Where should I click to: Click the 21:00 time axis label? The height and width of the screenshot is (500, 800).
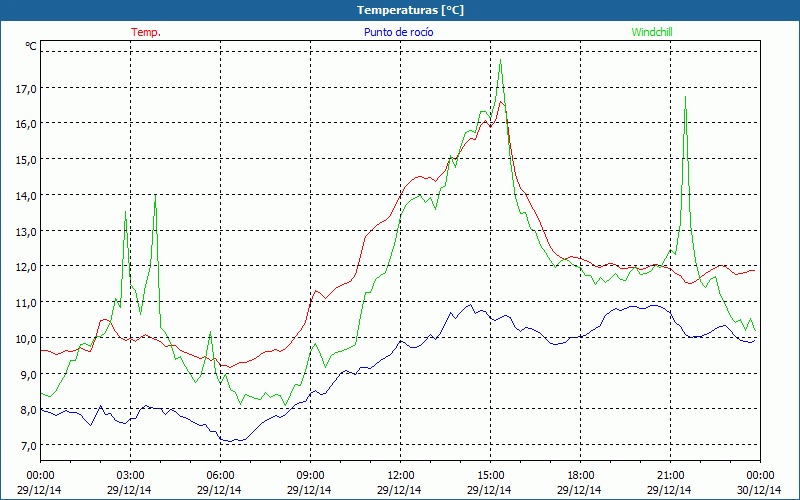pyautogui.click(x=670, y=476)
